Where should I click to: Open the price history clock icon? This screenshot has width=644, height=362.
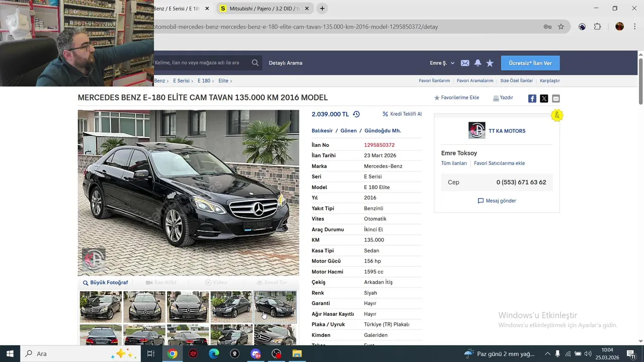click(356, 114)
